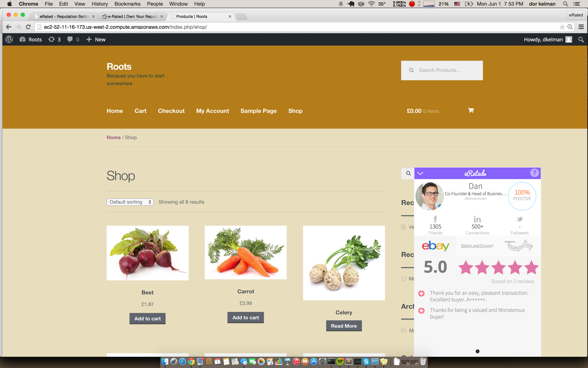Add Carrot to cart
Image resolution: width=588 pixels, height=368 pixels.
click(x=246, y=318)
